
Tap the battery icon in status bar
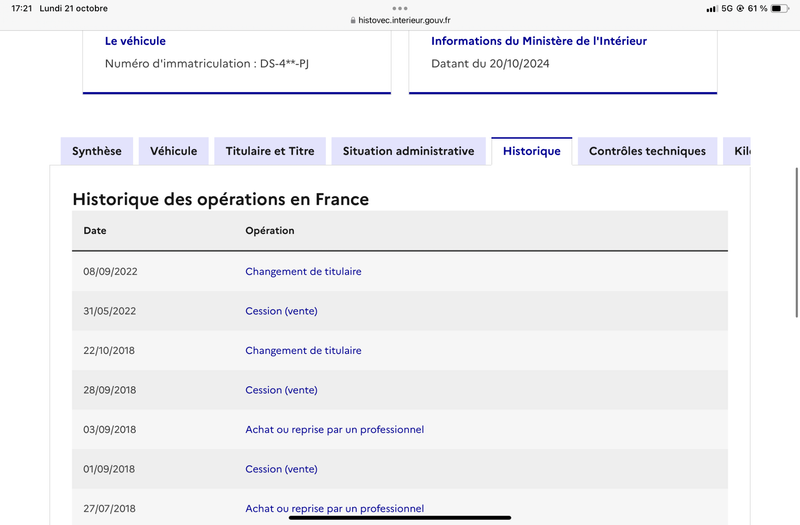point(780,8)
